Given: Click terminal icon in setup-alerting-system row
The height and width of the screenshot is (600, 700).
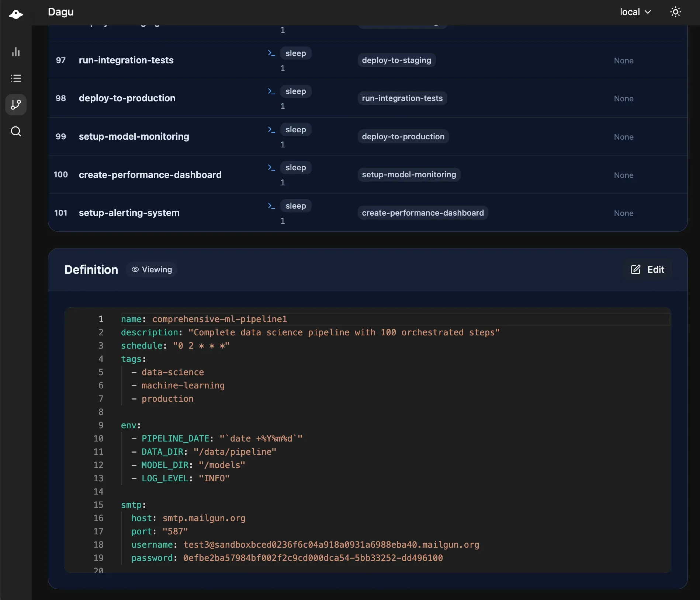Looking at the screenshot, I should pos(271,206).
